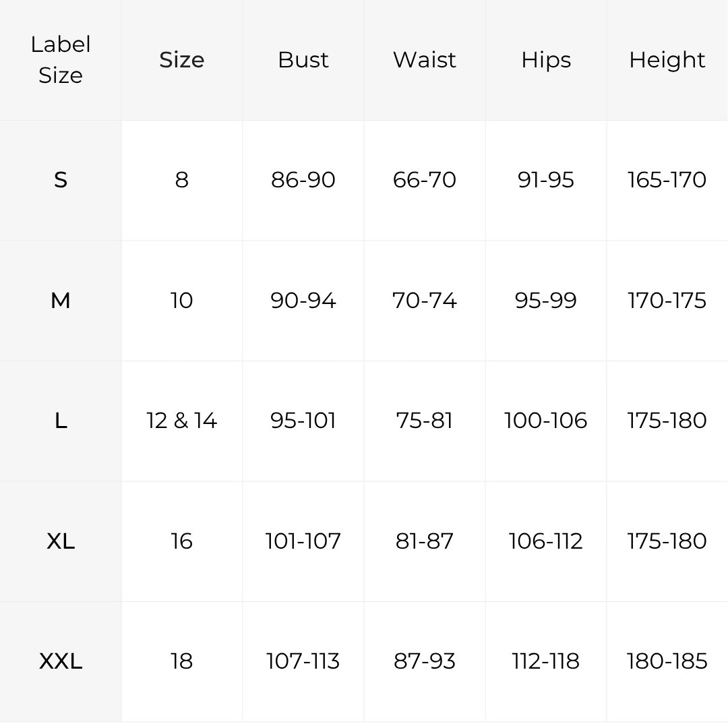This screenshot has height=728, width=728.
Task: Click the Label Size column header
Action: click(x=61, y=60)
